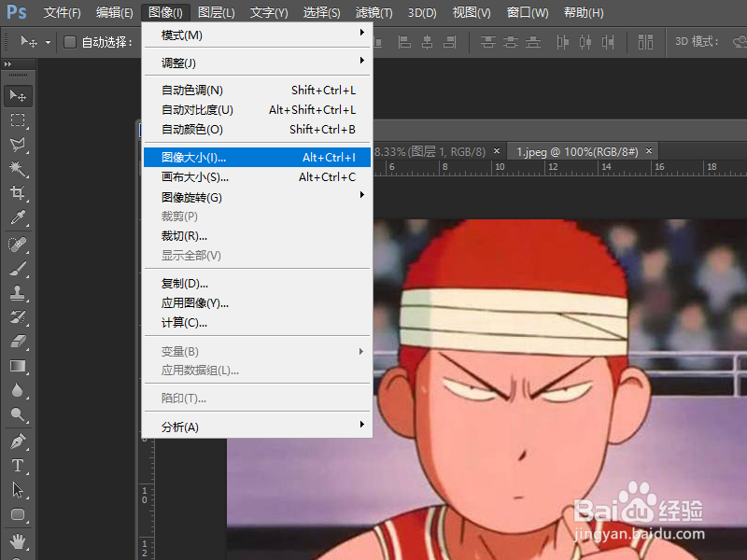The image size is (747, 560).
Task: Select the Path Selection tool
Action: tap(18, 490)
